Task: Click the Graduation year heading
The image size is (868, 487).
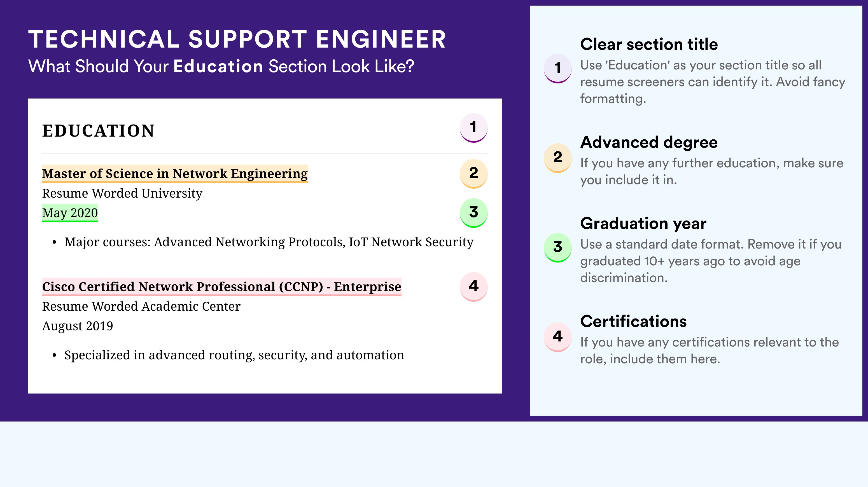Action: coord(643,224)
